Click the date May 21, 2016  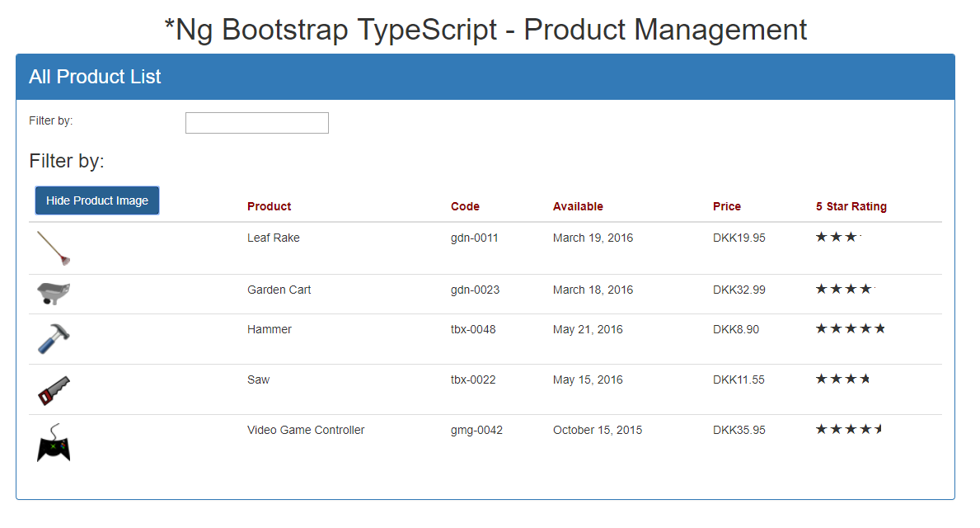coord(588,329)
